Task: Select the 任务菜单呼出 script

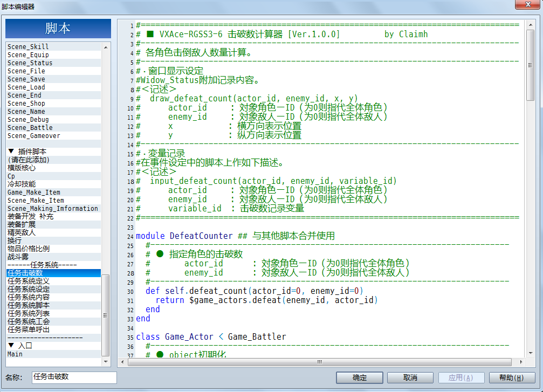Action: 54,329
